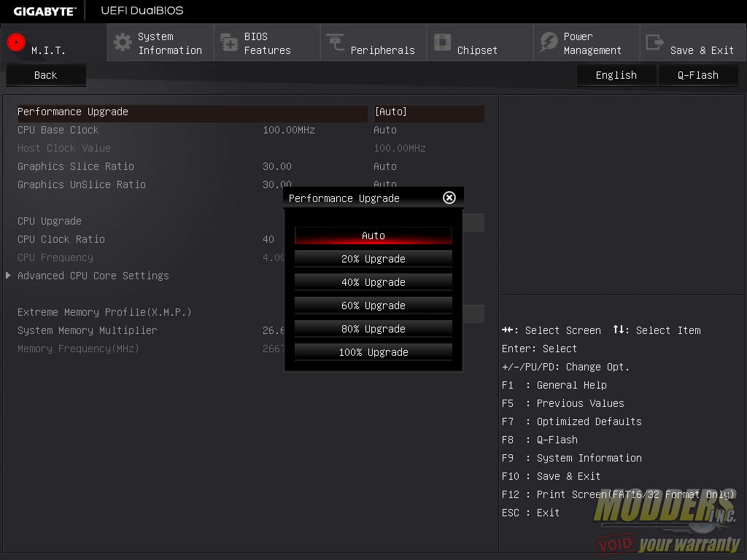Select the Memory Frequency(MHz) label

coord(78,349)
